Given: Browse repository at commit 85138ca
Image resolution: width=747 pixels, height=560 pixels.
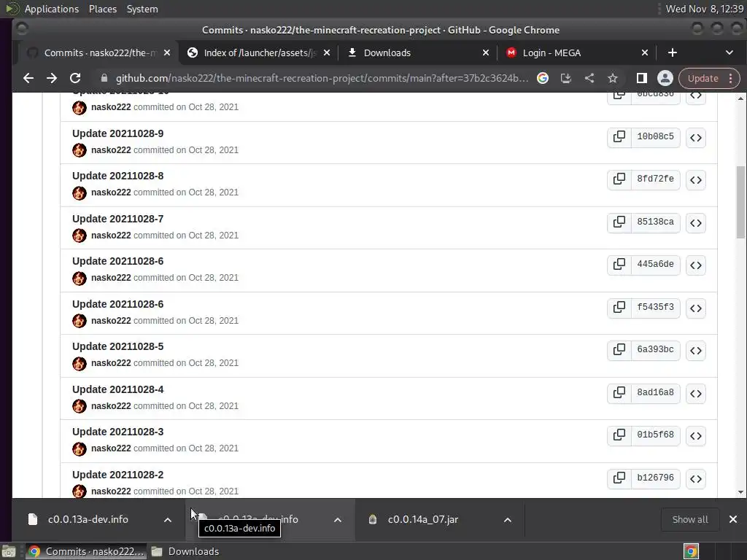Looking at the screenshot, I should 695,223.
